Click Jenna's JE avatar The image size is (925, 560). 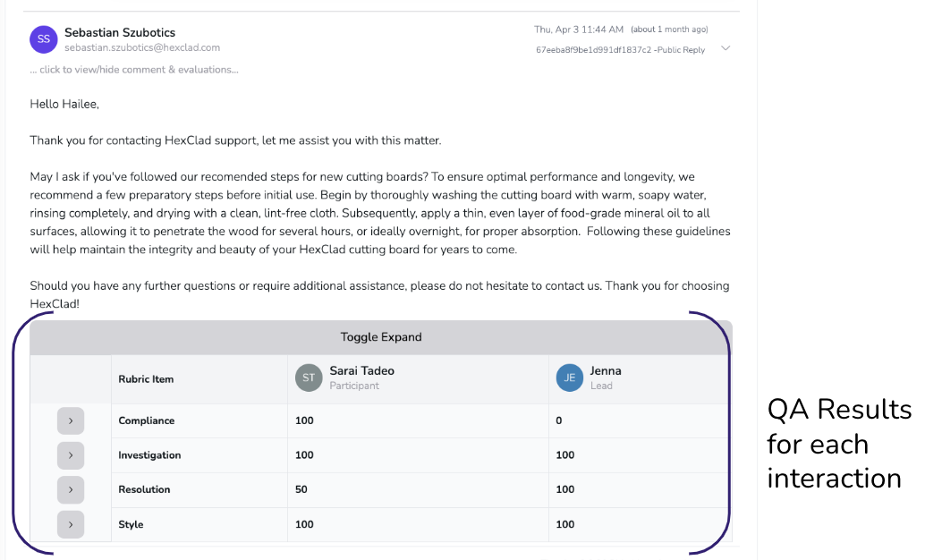[570, 378]
